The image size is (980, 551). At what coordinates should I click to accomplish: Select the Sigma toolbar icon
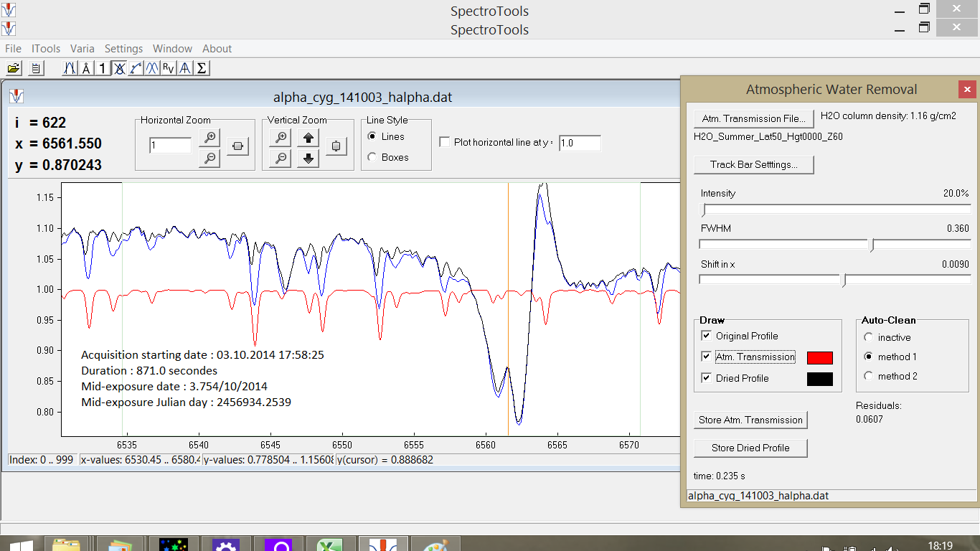click(202, 68)
